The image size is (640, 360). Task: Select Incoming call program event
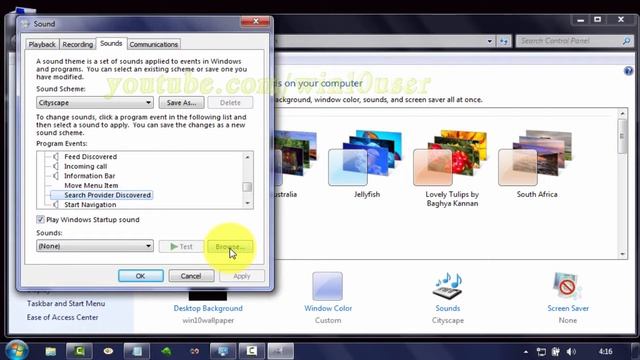85,166
